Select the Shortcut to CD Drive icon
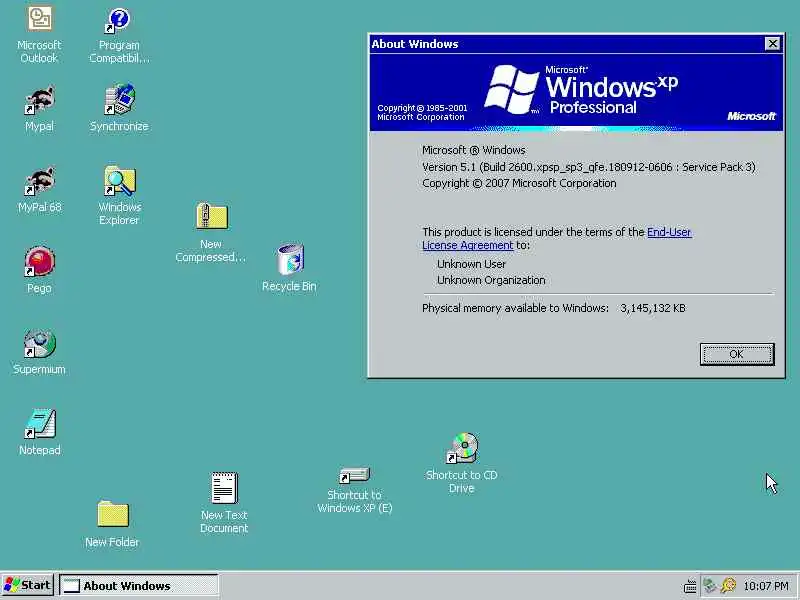This screenshot has height=600, width=800. tap(462, 463)
